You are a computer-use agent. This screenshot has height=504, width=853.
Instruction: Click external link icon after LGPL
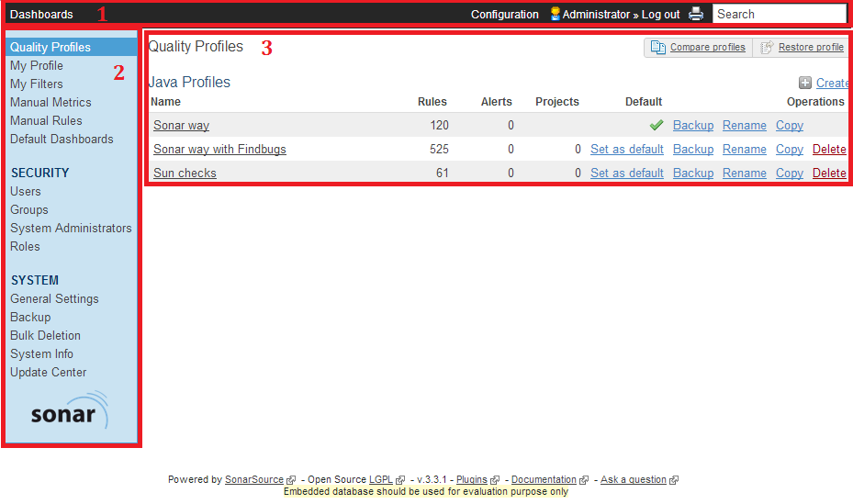(x=400, y=480)
